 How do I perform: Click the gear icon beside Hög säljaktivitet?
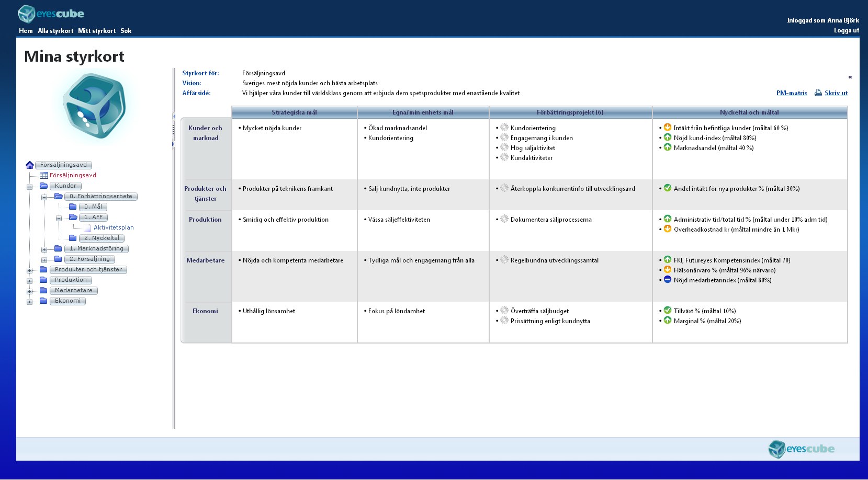click(x=504, y=147)
